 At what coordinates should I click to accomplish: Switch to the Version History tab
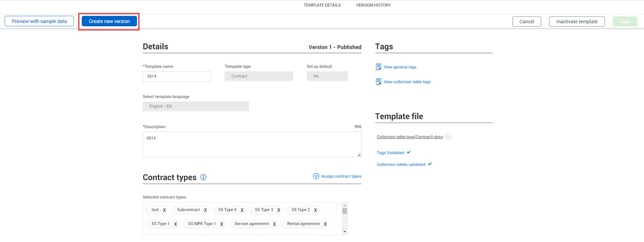(373, 5)
